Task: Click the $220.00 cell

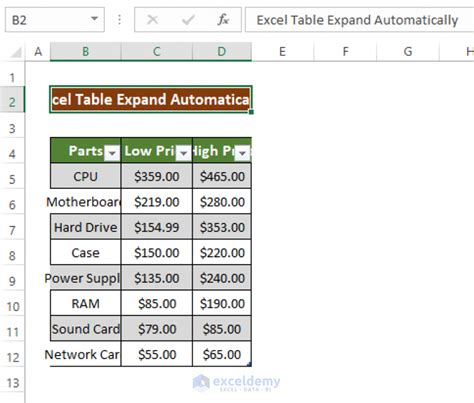Action: [222, 253]
